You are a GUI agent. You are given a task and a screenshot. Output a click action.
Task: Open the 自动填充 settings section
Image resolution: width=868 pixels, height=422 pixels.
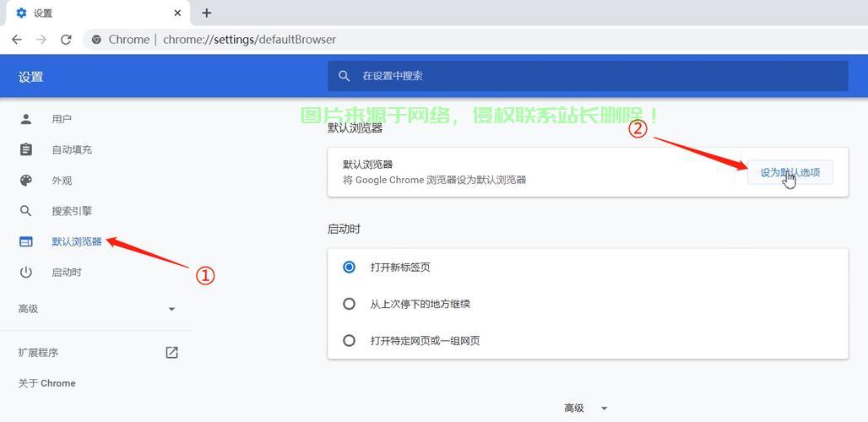point(72,149)
